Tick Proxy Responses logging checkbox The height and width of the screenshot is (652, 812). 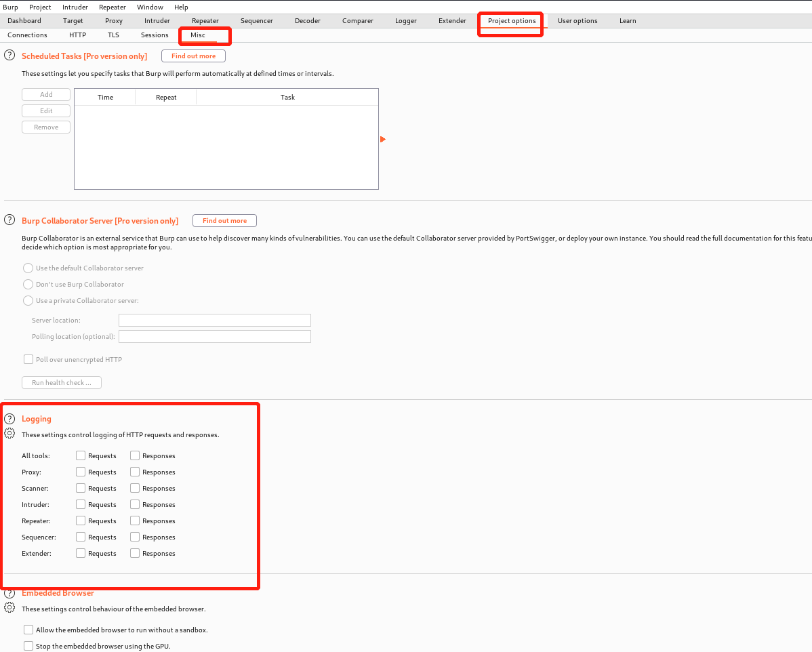coord(135,472)
